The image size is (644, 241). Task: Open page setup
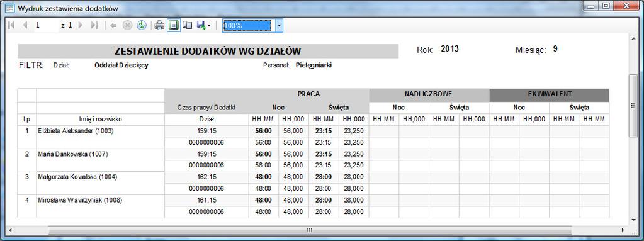(188, 25)
